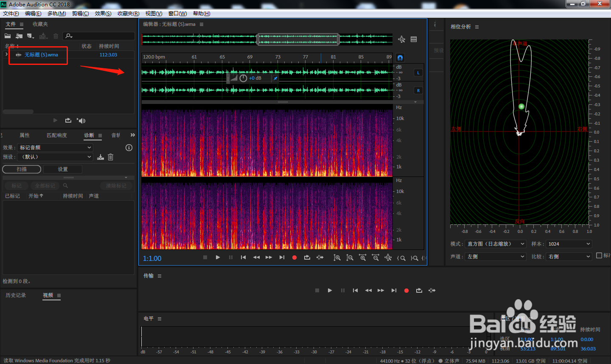Click the zoom navigator icon above waveform
Viewport: 611px width, 364px height.
tap(401, 39)
